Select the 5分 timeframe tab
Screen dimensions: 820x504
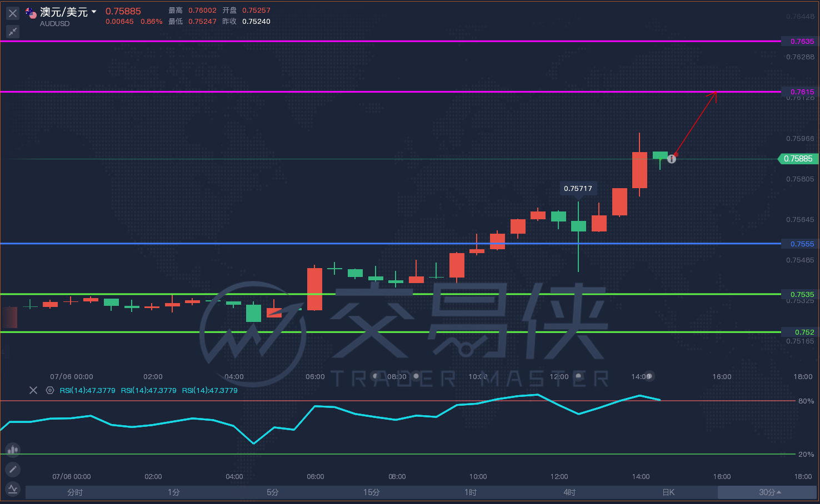(x=273, y=492)
